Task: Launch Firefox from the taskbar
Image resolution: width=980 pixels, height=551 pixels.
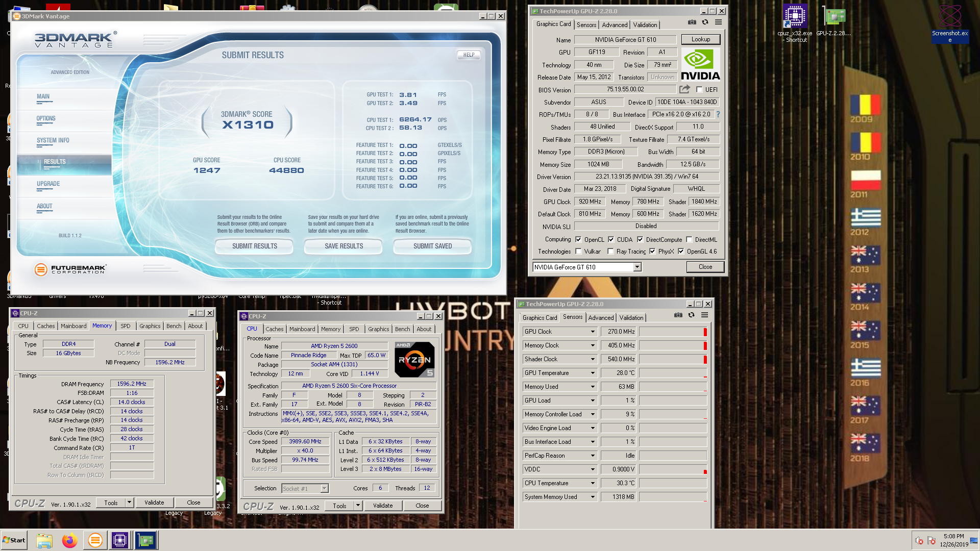Action: pyautogui.click(x=69, y=540)
